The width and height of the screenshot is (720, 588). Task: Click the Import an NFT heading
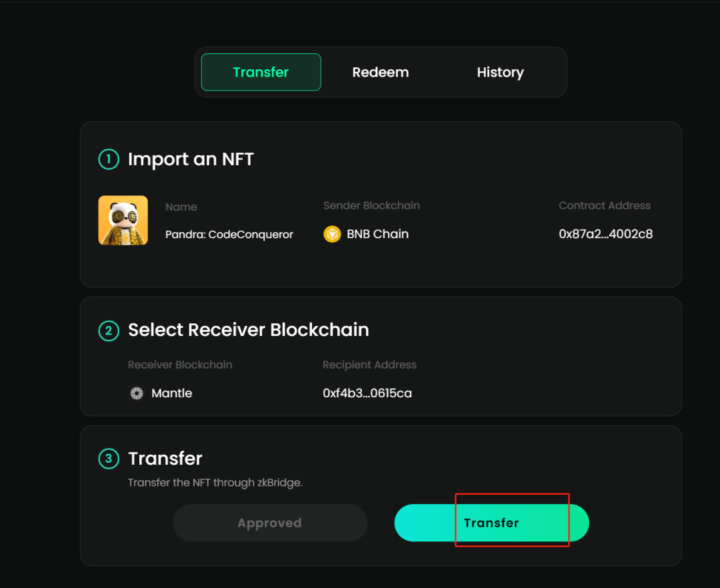coord(191,159)
